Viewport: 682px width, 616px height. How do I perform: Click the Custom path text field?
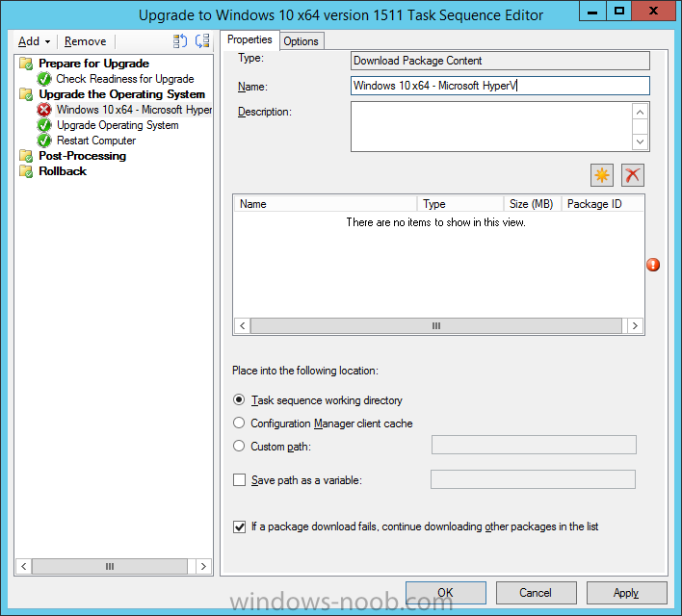coord(534,445)
